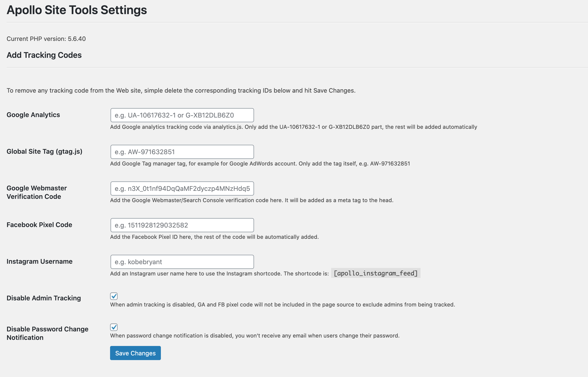This screenshot has height=377, width=588.
Task: Uncheck the Disable Admin Tracking checkbox
Action: (114, 296)
